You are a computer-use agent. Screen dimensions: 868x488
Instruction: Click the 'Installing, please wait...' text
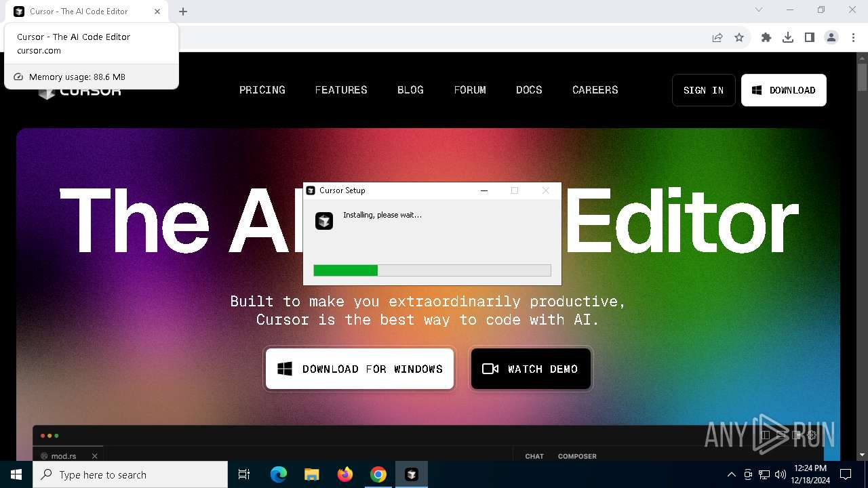pos(382,215)
